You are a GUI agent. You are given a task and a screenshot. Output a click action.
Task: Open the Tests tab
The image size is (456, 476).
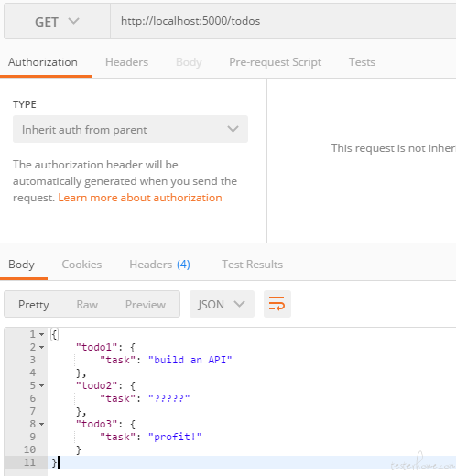(x=362, y=62)
